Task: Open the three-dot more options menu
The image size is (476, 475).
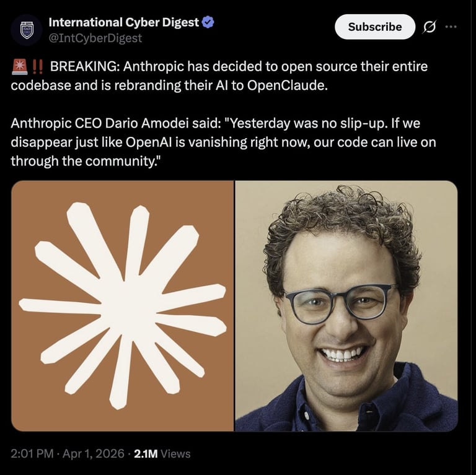Action: click(451, 27)
